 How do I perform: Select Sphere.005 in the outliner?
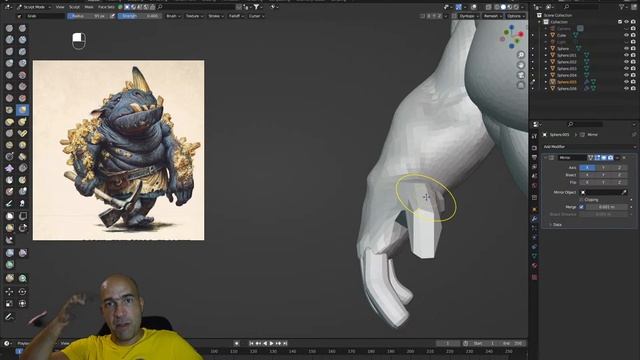click(x=567, y=82)
